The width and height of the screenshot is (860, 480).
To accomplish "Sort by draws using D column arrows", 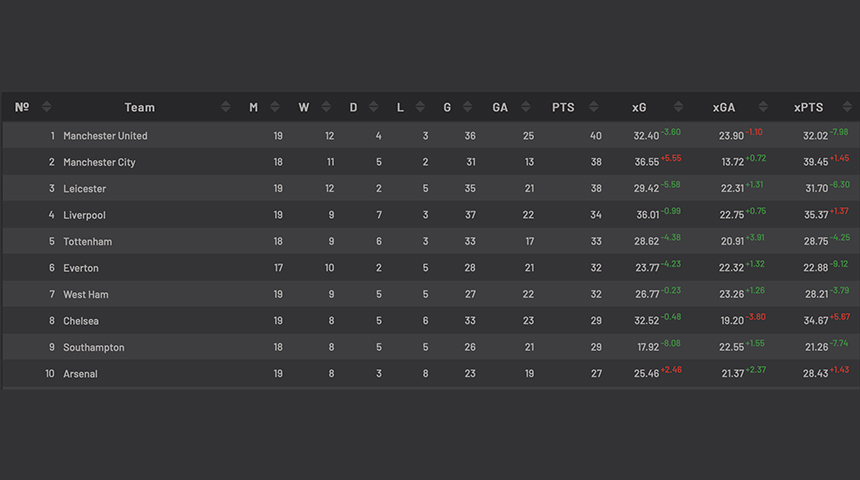I will pyautogui.click(x=374, y=106).
